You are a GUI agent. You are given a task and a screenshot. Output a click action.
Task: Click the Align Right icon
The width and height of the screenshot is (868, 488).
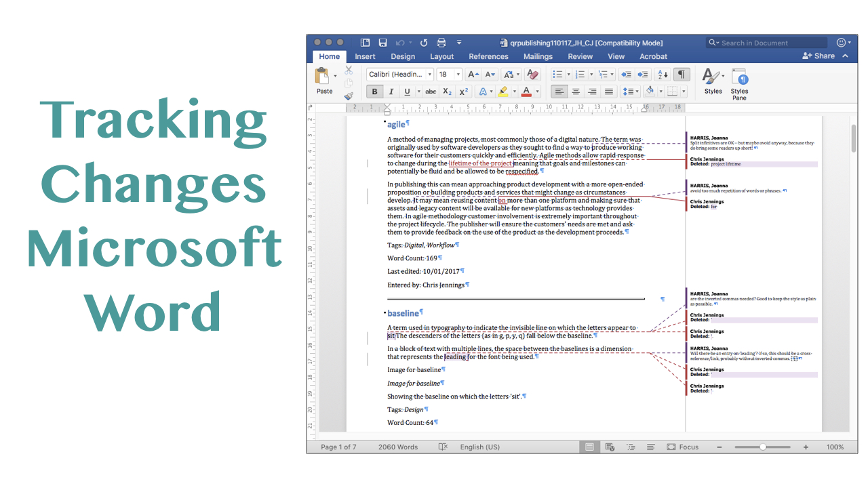pos(592,91)
